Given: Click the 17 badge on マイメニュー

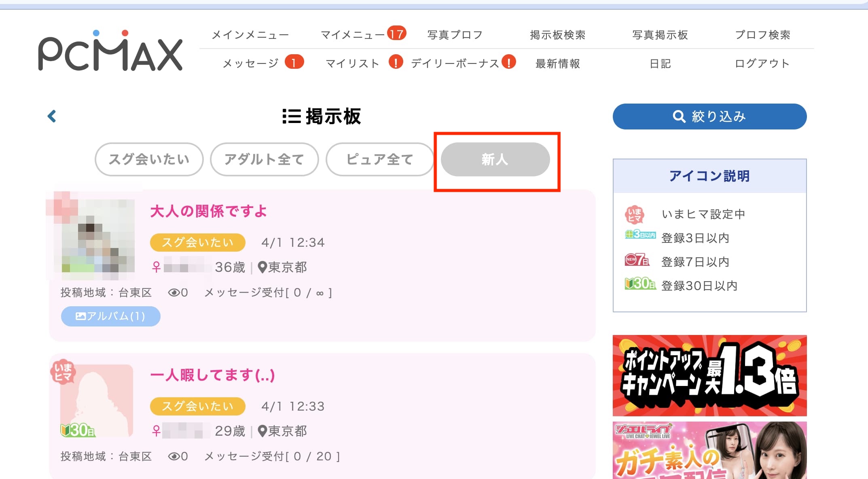Looking at the screenshot, I should [396, 34].
